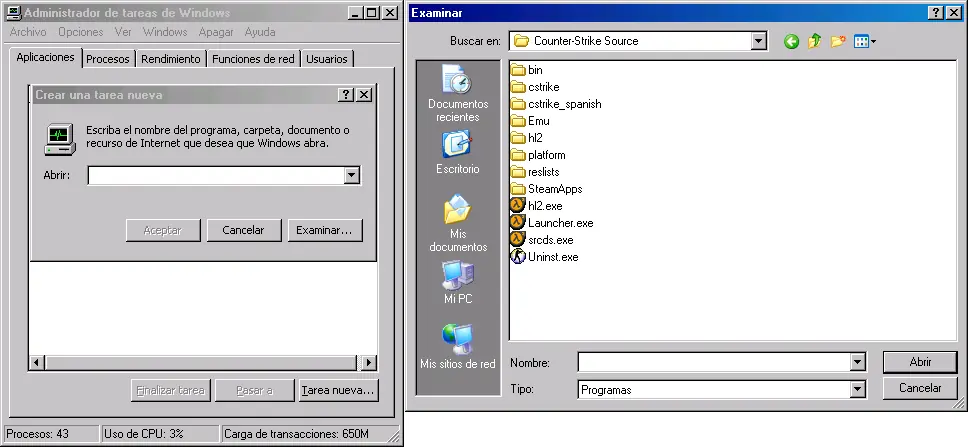Create a new folder in Examinar dialog
This screenshot has width=968, height=447.
pyautogui.click(x=838, y=41)
